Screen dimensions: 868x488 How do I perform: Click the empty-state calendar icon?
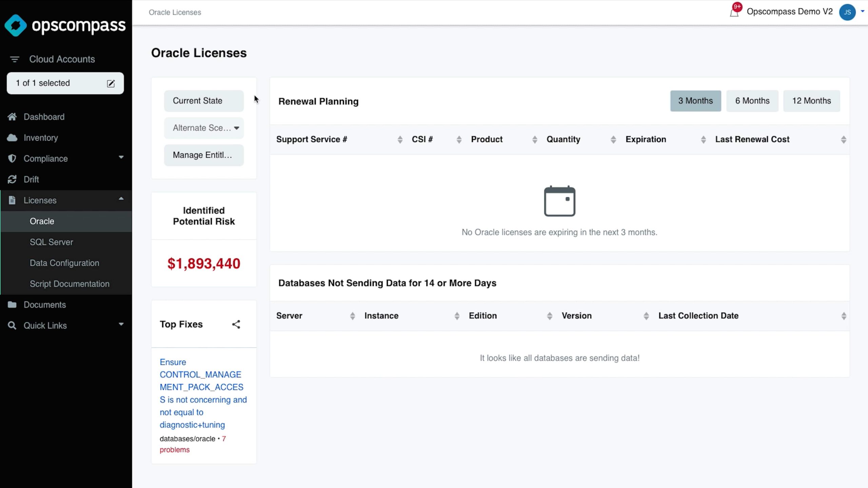tap(559, 201)
